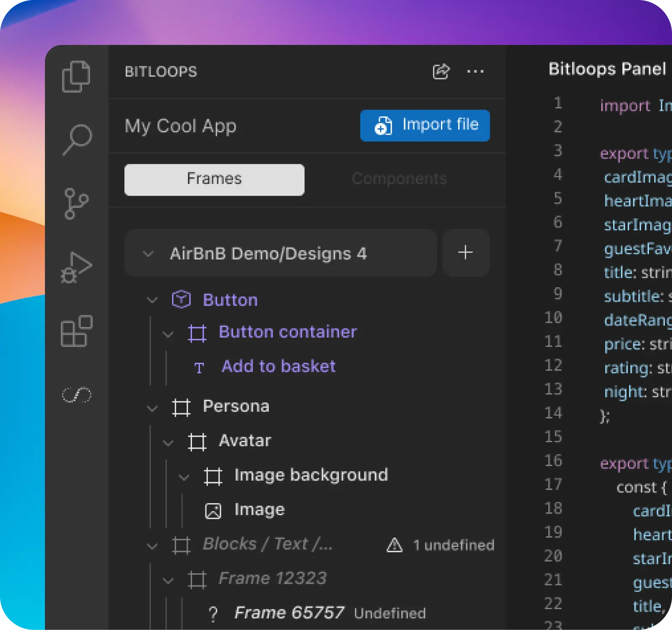The width and height of the screenshot is (672, 630).
Task: Open the Extensions panel
Action: (x=77, y=330)
